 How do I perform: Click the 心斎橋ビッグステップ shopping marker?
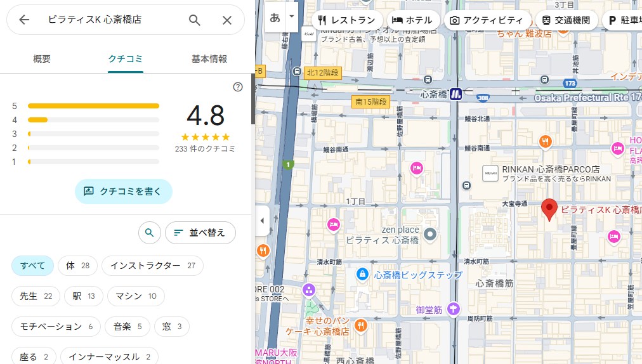362,275
